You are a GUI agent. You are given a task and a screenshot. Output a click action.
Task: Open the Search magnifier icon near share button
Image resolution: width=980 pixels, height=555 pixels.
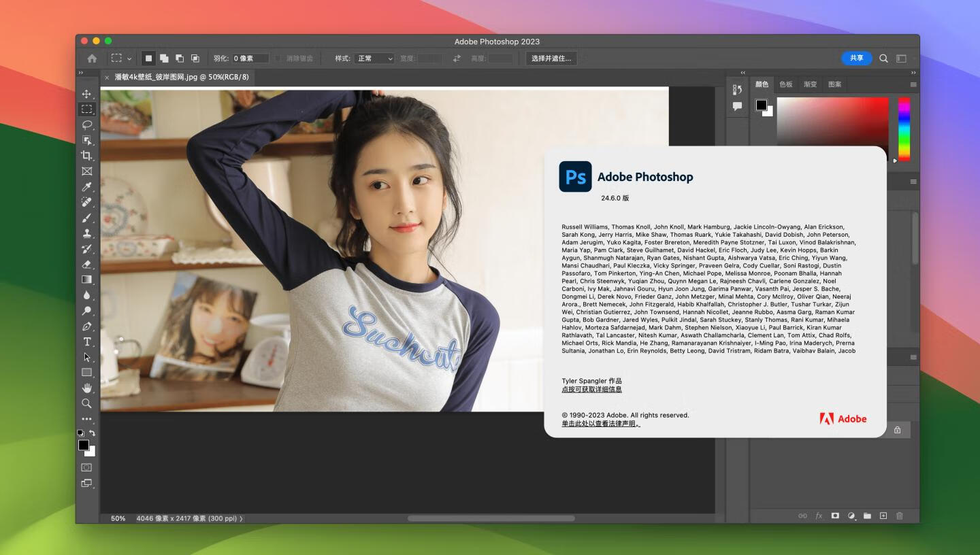coord(883,58)
